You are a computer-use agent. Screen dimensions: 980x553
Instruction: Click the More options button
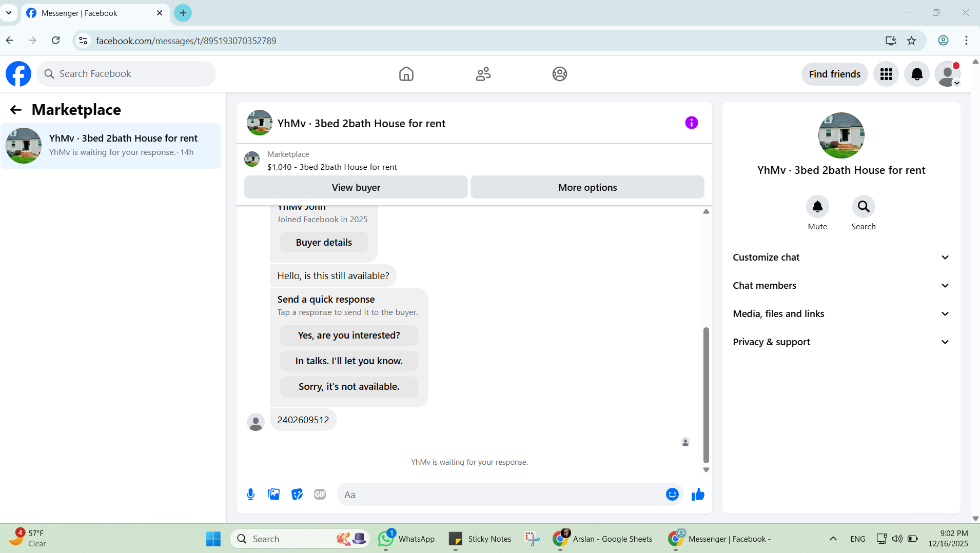coord(587,187)
